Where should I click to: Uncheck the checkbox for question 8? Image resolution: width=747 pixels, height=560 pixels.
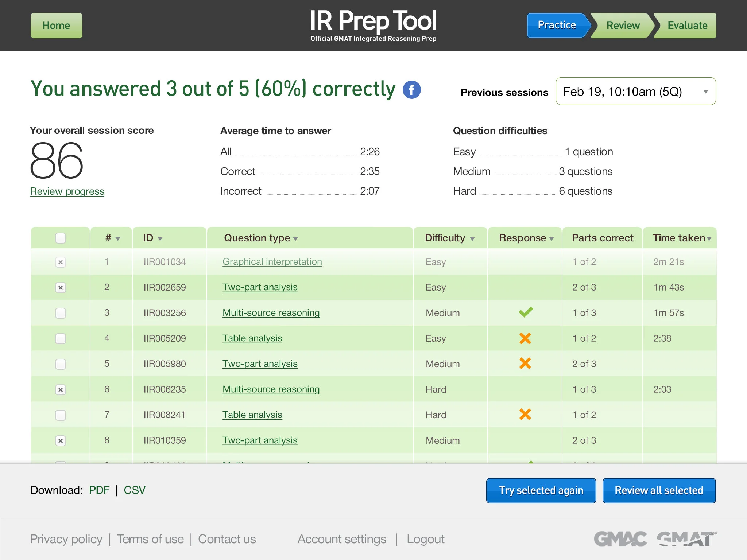(x=61, y=441)
